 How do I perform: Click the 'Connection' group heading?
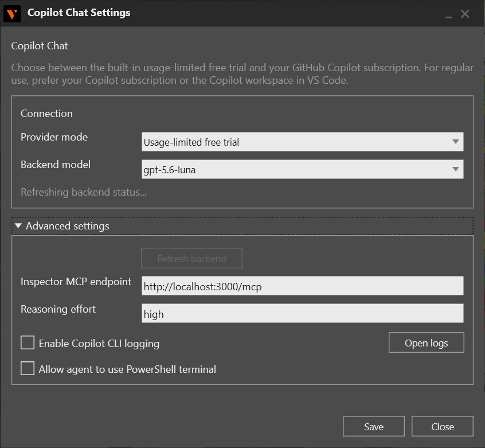(x=46, y=114)
